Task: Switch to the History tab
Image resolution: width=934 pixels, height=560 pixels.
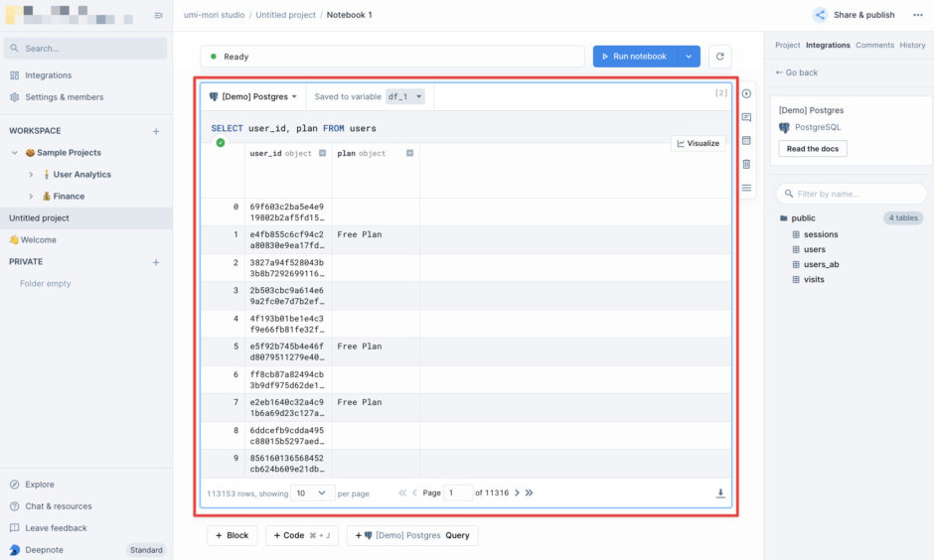Action: 912,45
